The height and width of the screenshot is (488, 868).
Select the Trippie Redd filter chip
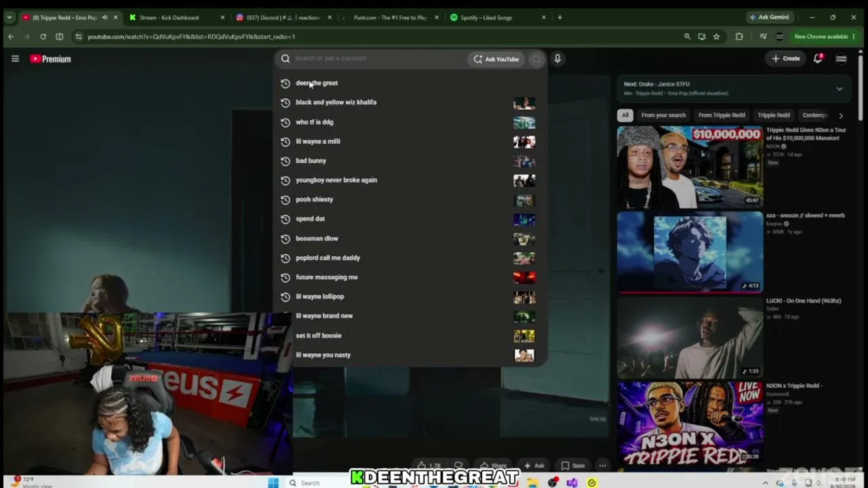[774, 115]
